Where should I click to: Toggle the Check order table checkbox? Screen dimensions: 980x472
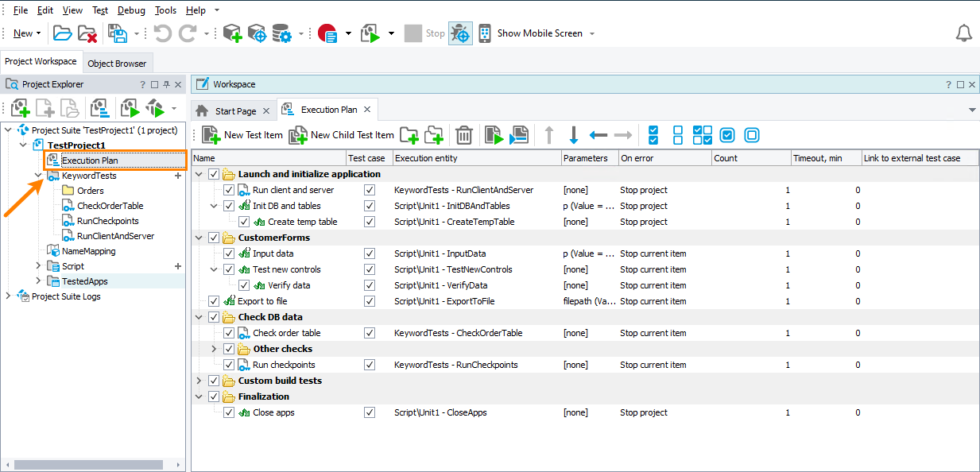[x=229, y=332]
